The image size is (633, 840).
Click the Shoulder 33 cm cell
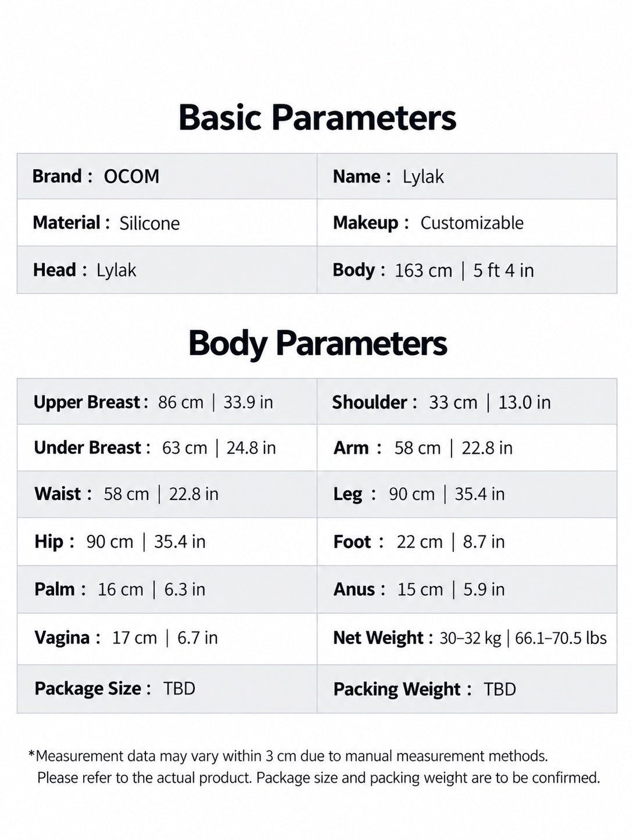click(467, 402)
